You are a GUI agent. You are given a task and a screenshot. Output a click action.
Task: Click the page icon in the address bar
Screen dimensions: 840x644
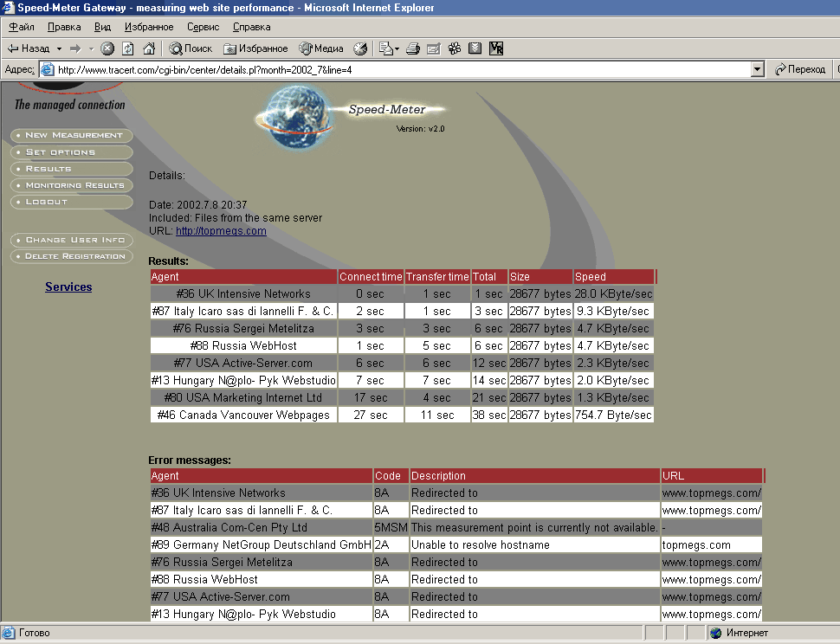[48, 69]
